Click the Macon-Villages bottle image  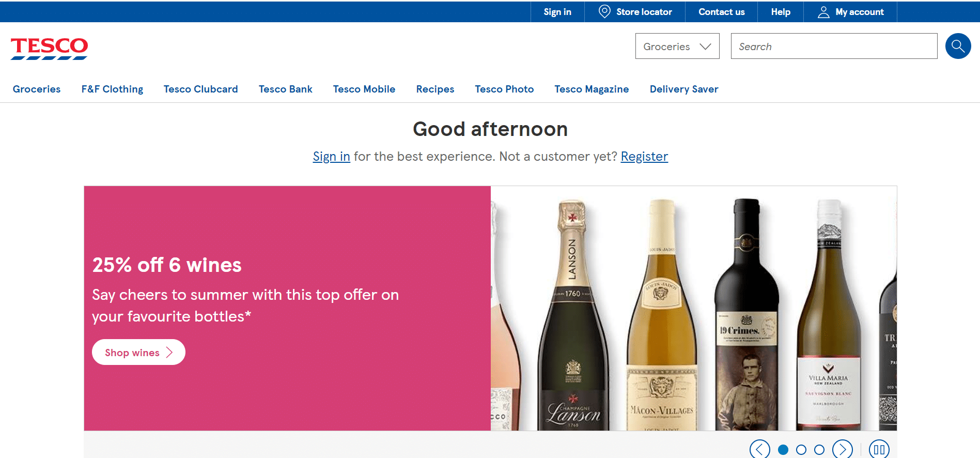point(662,315)
